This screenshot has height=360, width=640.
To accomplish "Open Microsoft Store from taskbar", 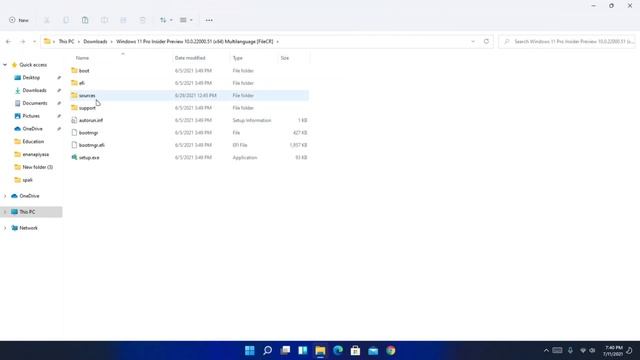I will (x=356, y=350).
